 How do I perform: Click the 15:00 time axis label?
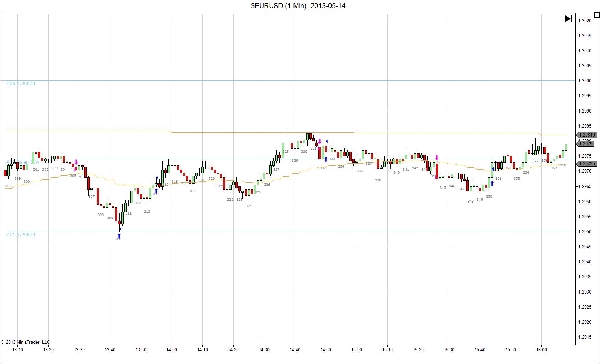click(357, 350)
